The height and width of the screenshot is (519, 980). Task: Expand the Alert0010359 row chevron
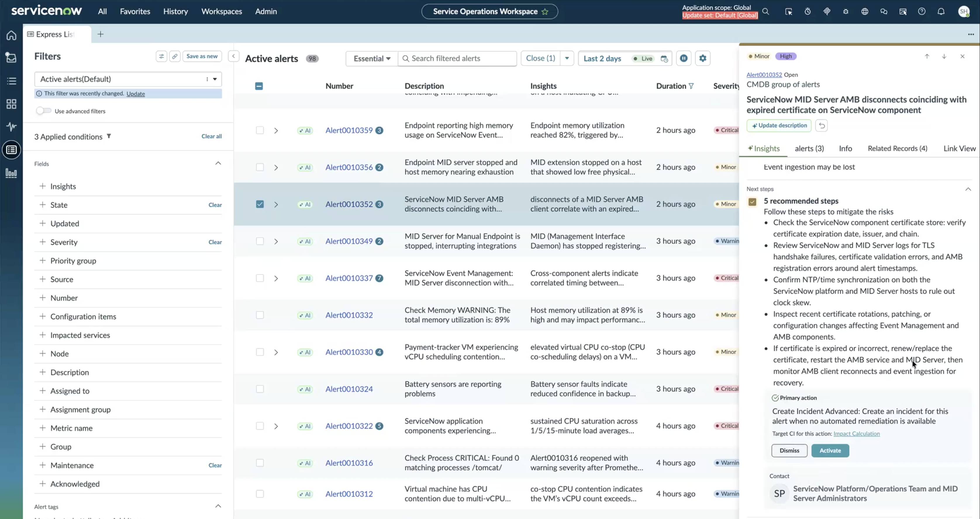click(x=276, y=130)
